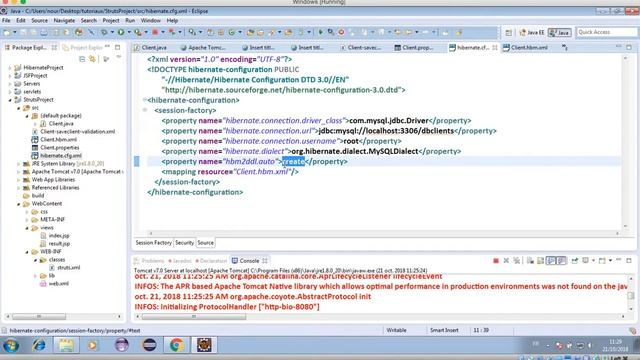
Task: Open the Problems view tab
Action: pyautogui.click(x=149, y=261)
